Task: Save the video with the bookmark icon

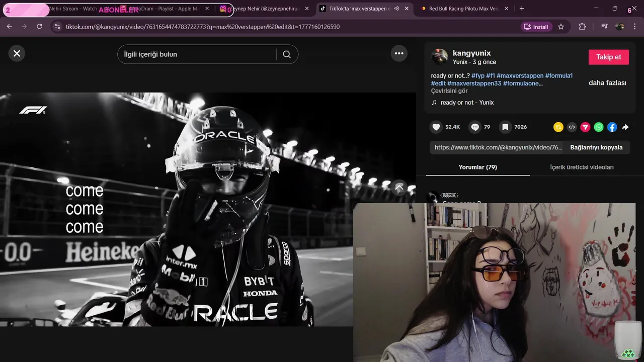Action: [x=505, y=127]
